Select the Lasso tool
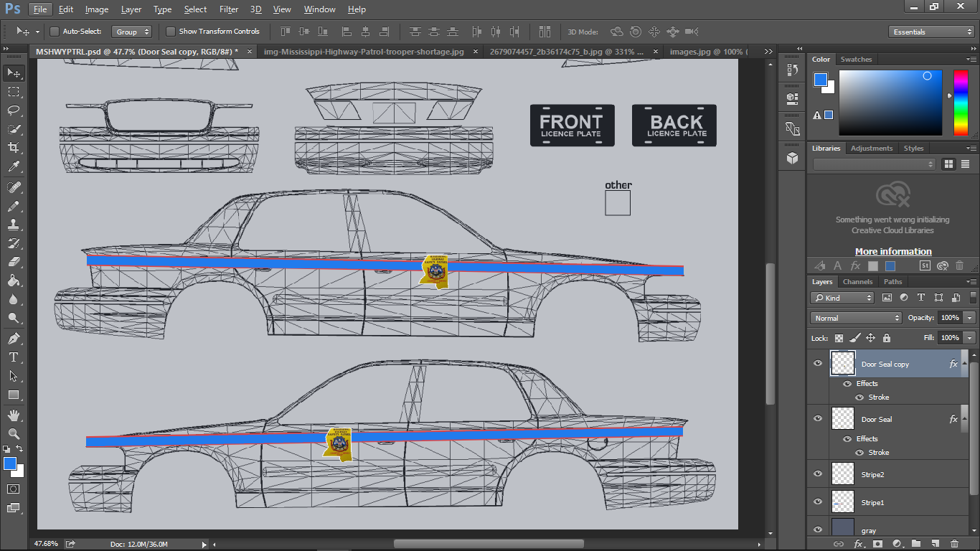This screenshot has height=551, width=980. pos(13,110)
